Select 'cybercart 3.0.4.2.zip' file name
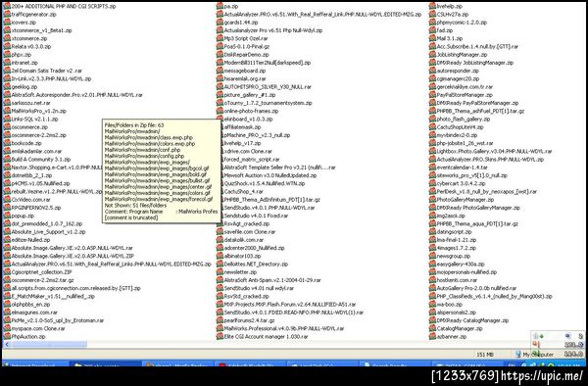 pos(461,183)
